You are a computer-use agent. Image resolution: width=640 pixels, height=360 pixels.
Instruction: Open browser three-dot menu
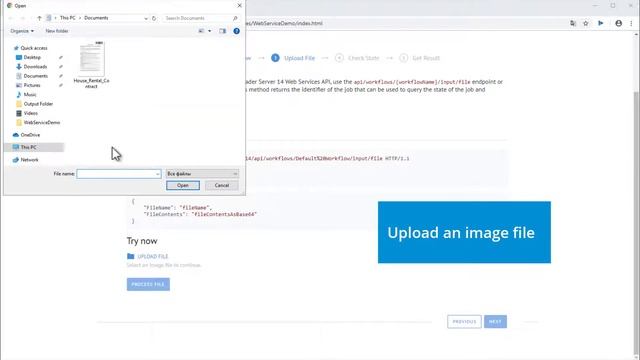click(631, 23)
